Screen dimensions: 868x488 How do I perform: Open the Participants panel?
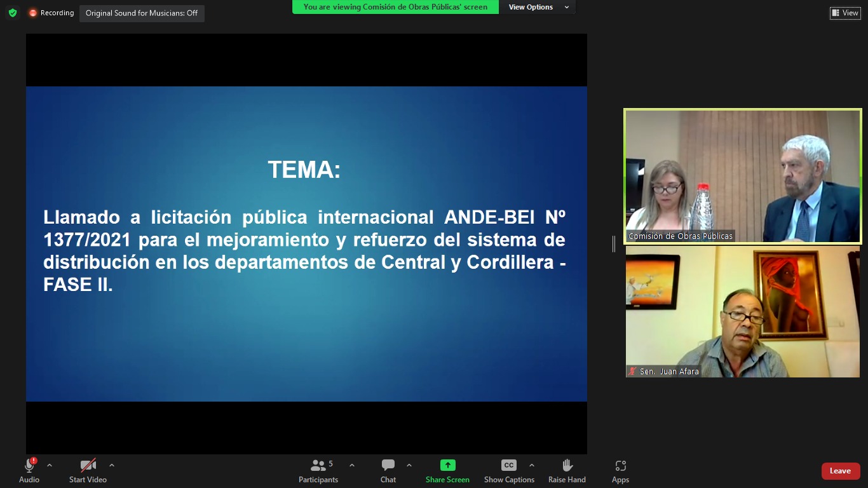318,471
